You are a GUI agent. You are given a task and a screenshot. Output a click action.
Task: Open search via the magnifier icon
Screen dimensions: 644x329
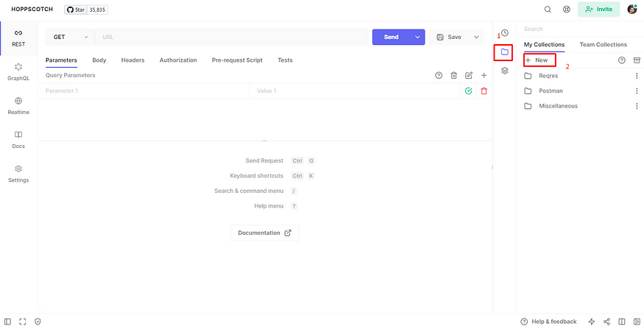(548, 10)
